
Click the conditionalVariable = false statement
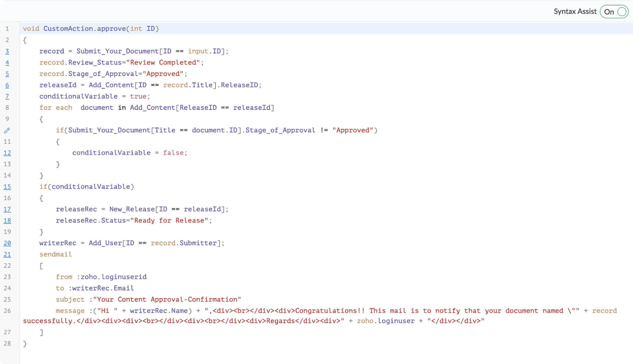129,153
